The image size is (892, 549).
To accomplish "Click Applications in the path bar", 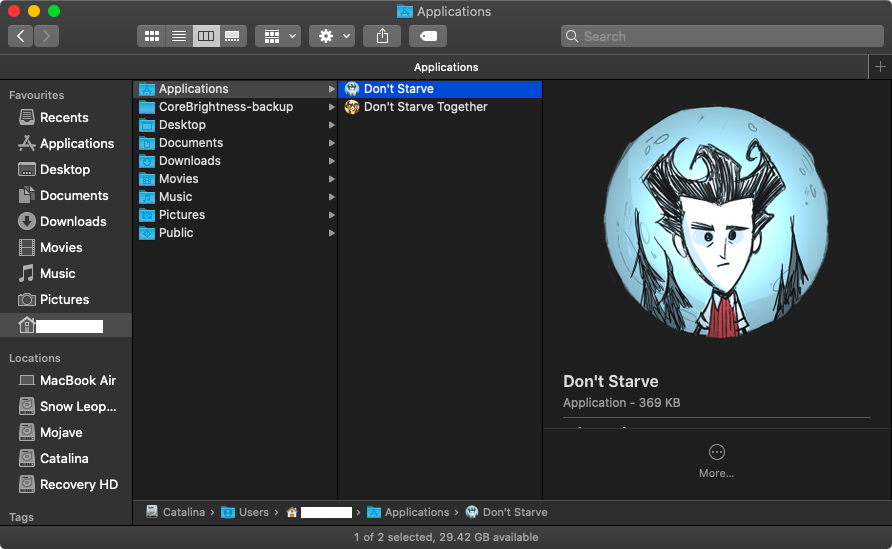I will (x=408, y=512).
